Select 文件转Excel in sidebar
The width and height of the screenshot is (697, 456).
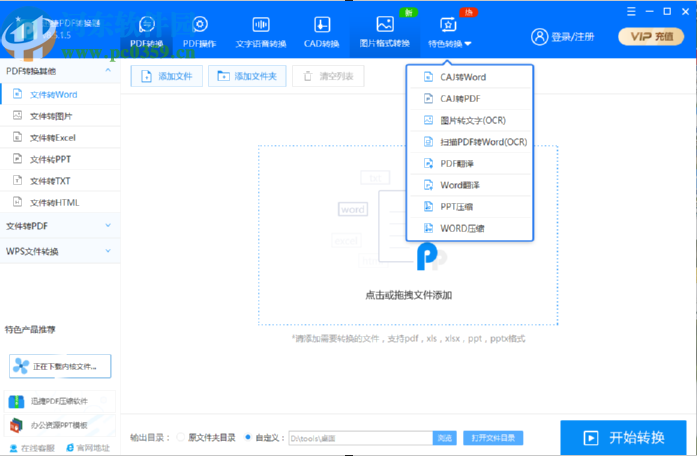pyautogui.click(x=60, y=137)
